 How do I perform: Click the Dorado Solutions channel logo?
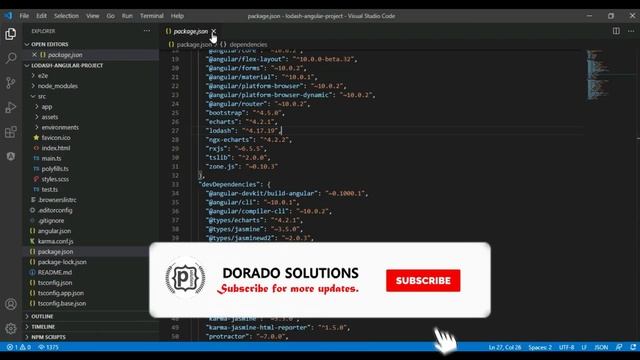pos(185,278)
